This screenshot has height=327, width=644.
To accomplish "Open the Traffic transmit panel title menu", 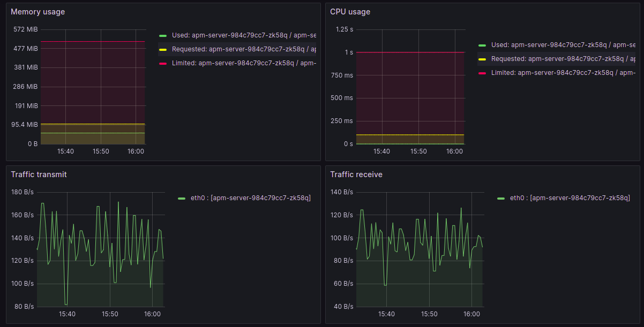I will click(39, 174).
